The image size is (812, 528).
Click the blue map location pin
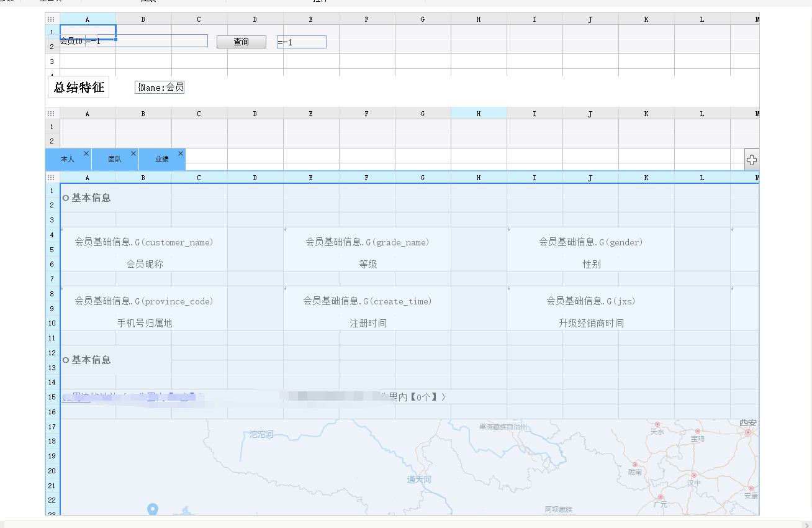[153, 509]
